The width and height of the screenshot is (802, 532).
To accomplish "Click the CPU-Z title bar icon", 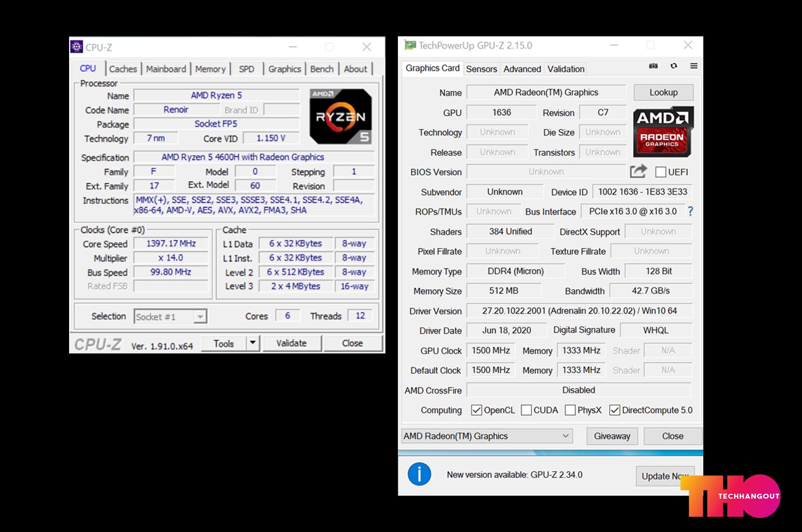I will [x=77, y=47].
